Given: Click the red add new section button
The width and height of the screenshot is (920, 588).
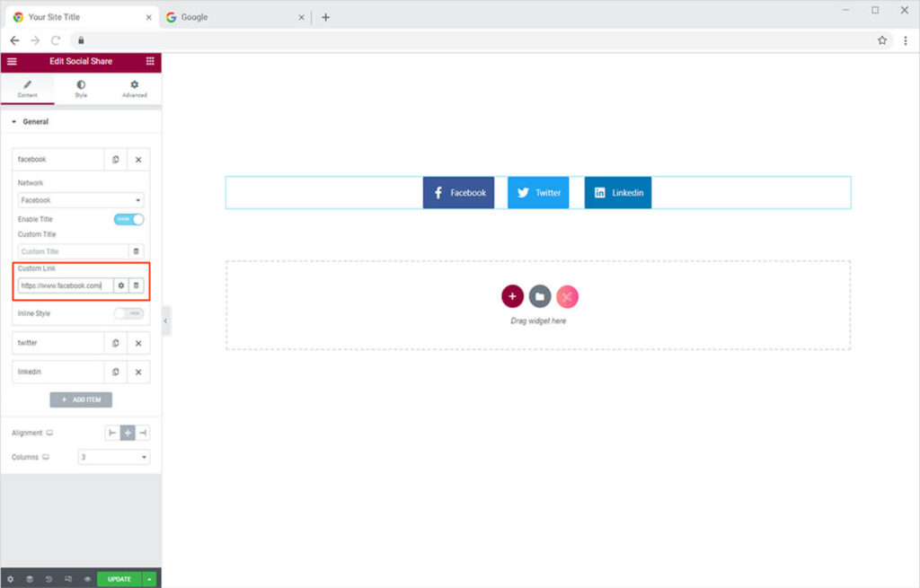Looking at the screenshot, I should 512,296.
